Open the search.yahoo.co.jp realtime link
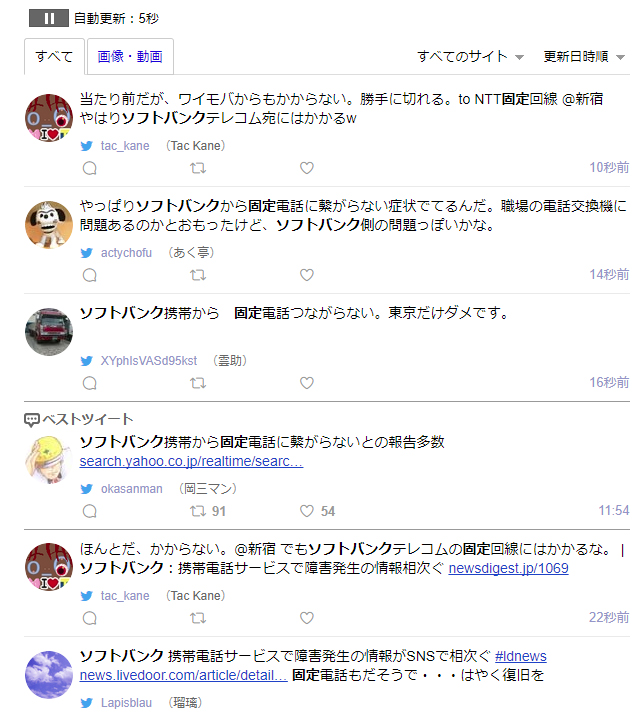The width and height of the screenshot is (641, 715). click(191, 461)
